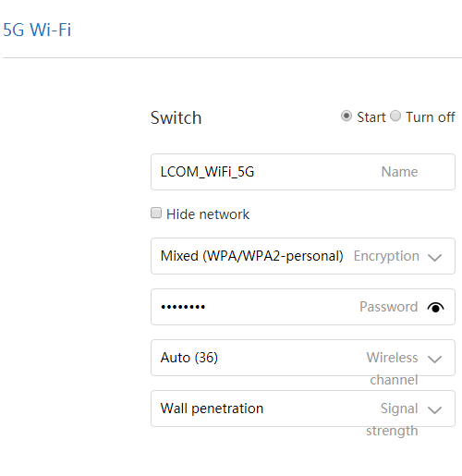Click the Hide network label text
Image resolution: width=462 pixels, height=476 pixels.
tap(208, 214)
